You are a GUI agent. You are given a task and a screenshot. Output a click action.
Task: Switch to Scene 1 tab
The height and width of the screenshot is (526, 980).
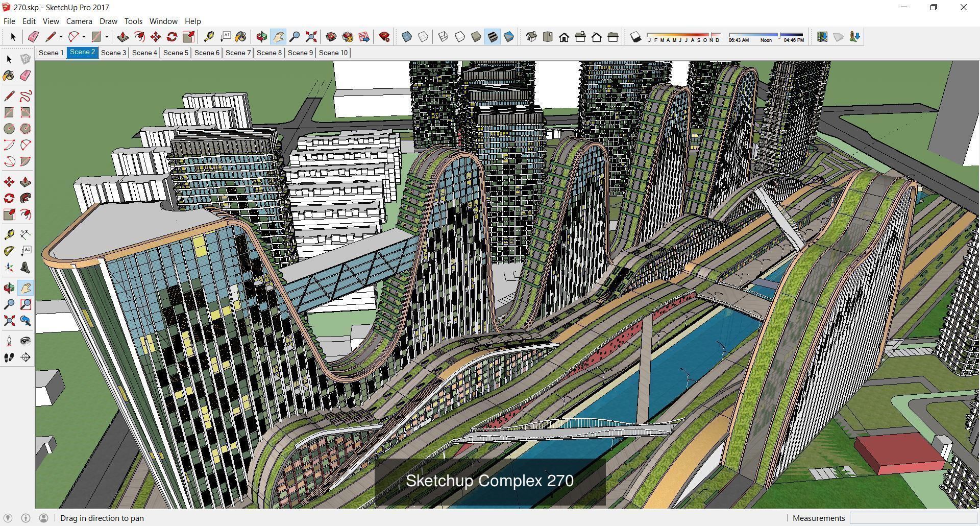coord(51,53)
